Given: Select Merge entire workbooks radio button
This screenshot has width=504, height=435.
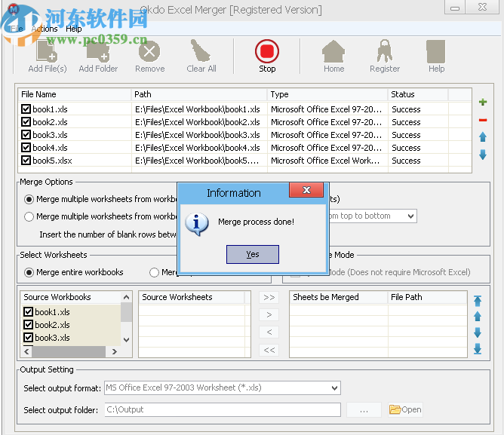Looking at the screenshot, I should [29, 272].
